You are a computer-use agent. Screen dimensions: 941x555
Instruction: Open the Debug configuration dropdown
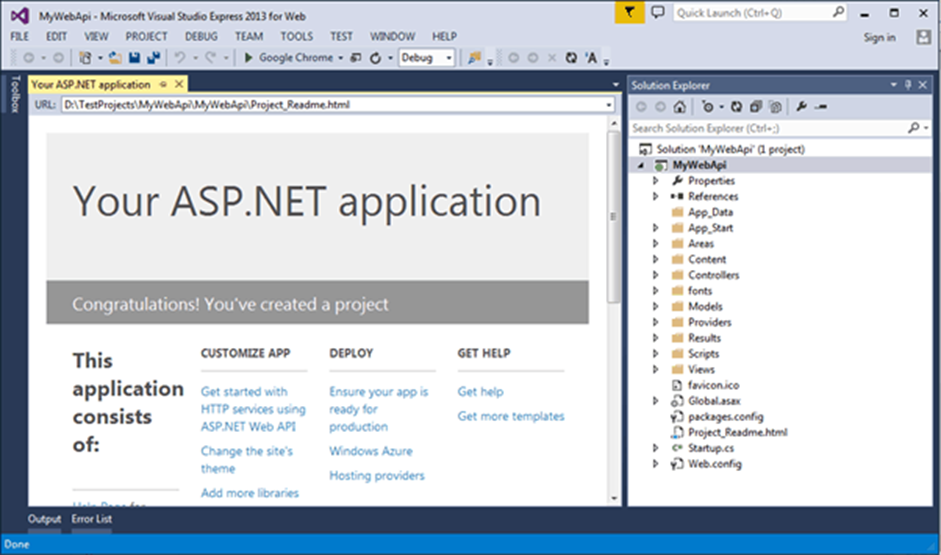coord(448,58)
